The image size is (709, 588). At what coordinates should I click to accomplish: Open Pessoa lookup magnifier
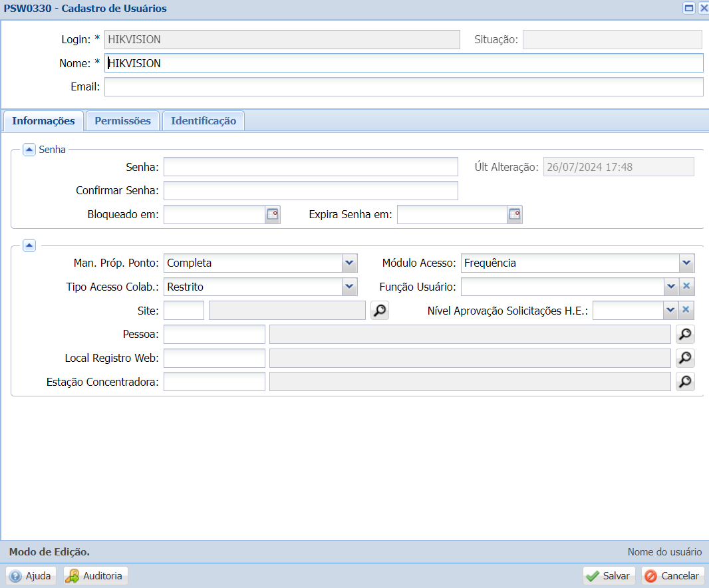click(685, 335)
